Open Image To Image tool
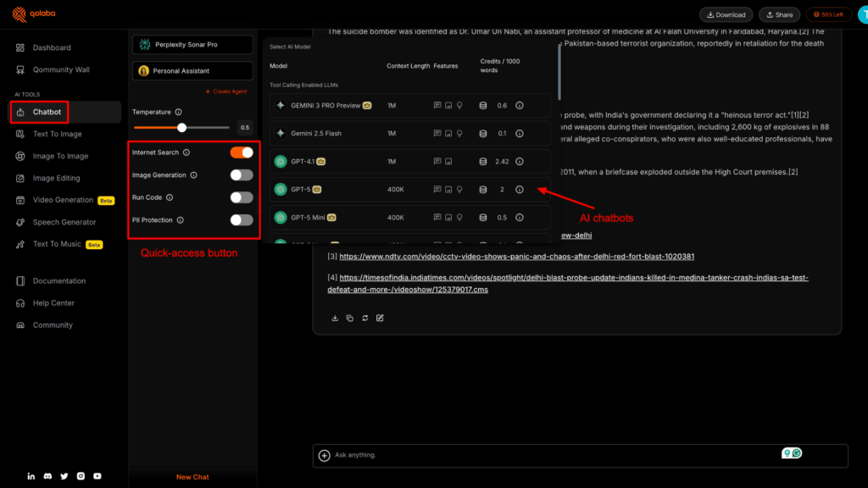This screenshot has height=488, width=868. (x=60, y=156)
